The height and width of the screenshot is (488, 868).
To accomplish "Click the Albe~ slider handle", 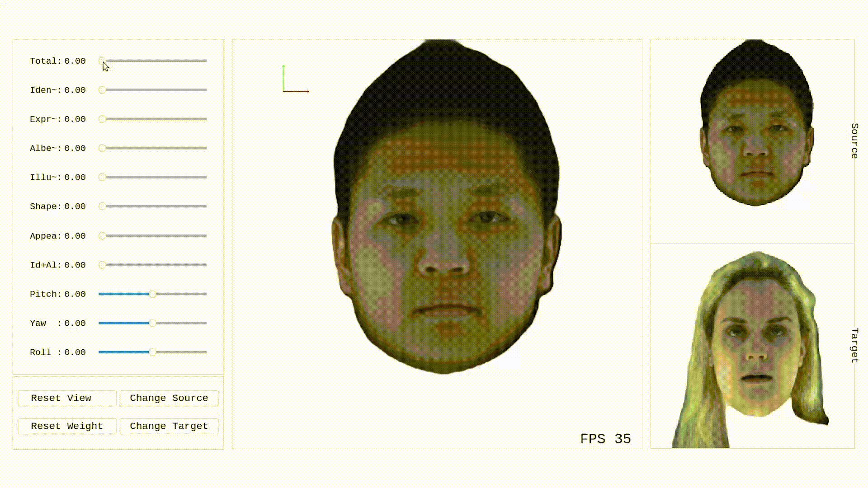I will click(x=103, y=148).
